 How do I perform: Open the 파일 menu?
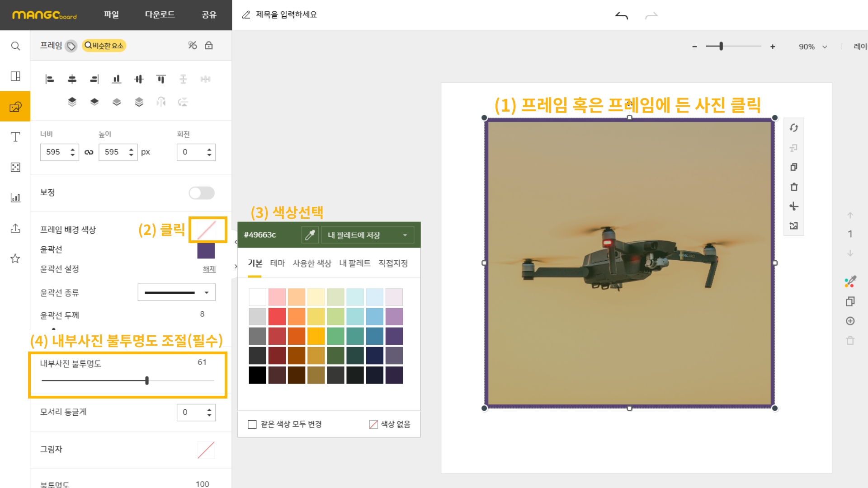pyautogui.click(x=111, y=14)
